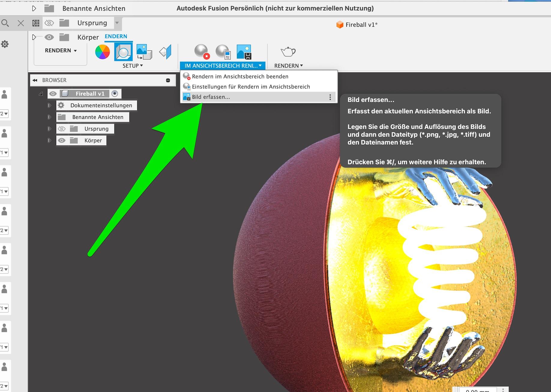Toggle crossed eye beside top Ursprung row
Viewport: 551px width, 392px height.
tap(49, 23)
